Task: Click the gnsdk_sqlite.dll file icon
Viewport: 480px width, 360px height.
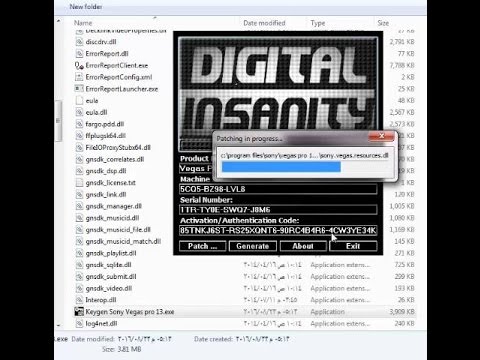Action: tap(79, 265)
